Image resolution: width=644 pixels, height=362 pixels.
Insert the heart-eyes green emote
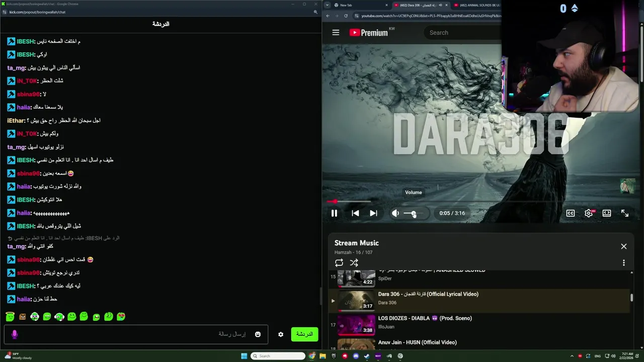coord(121,316)
